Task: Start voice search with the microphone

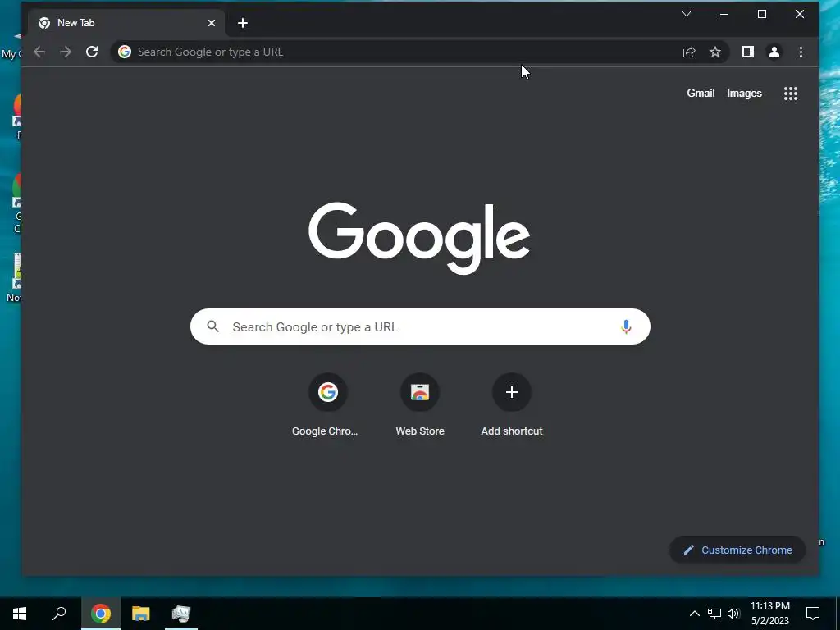Action: pos(626,326)
